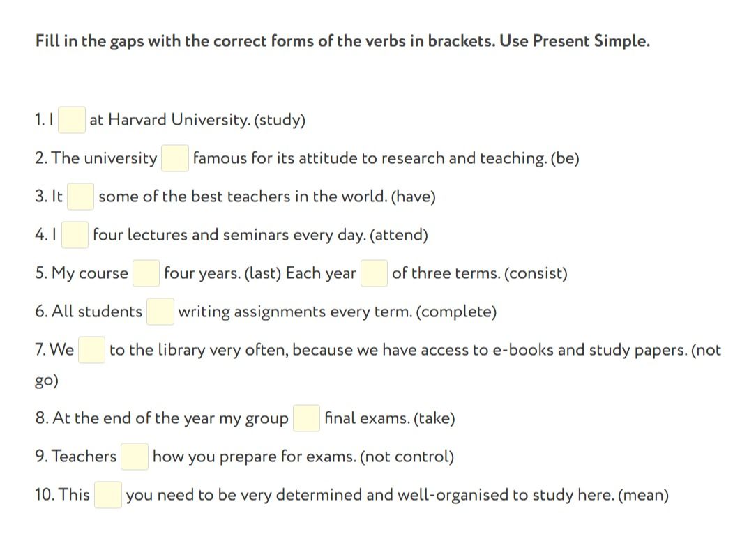Click the '(complete)' verb hint
Screen dimensions: 756x550
456,312
